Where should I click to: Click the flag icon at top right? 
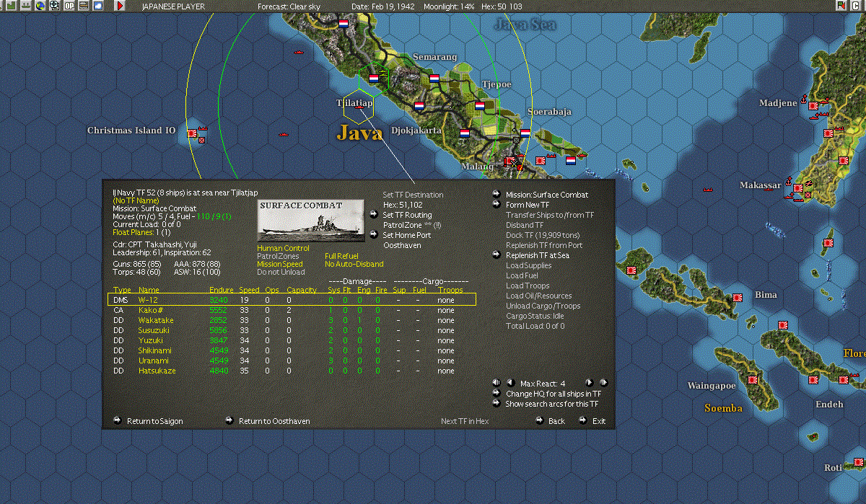click(x=841, y=6)
